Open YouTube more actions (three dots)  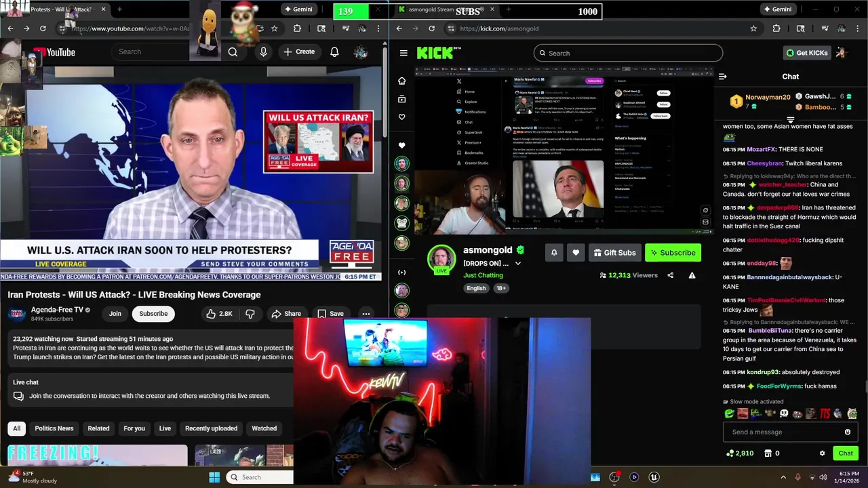[366, 314]
